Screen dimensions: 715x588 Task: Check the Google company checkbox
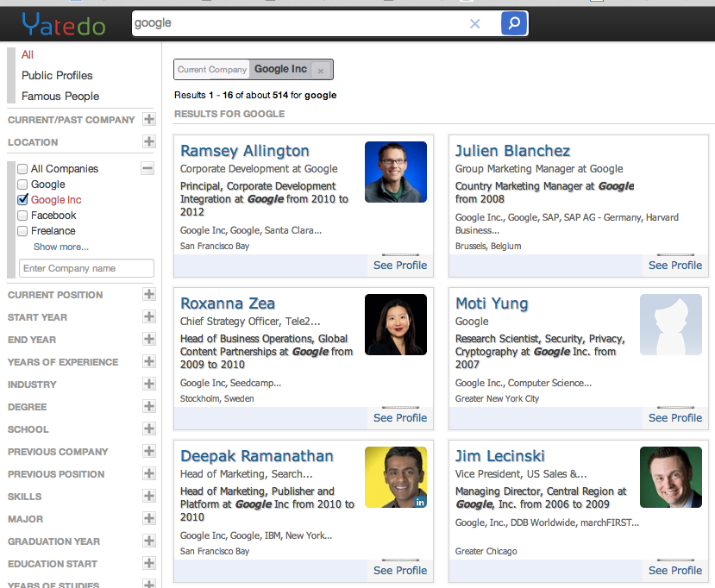22,185
